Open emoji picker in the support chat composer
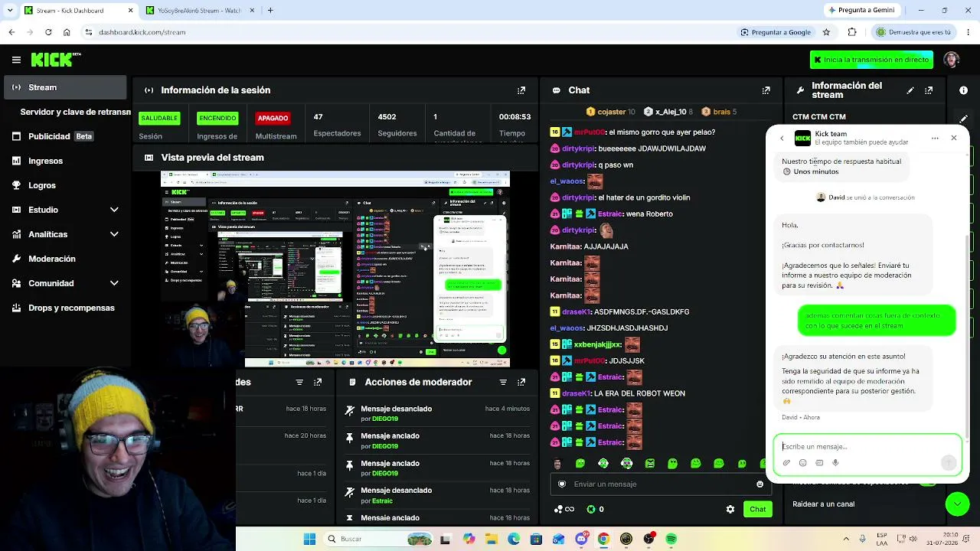Screen dimensions: 980x551 (x=802, y=463)
